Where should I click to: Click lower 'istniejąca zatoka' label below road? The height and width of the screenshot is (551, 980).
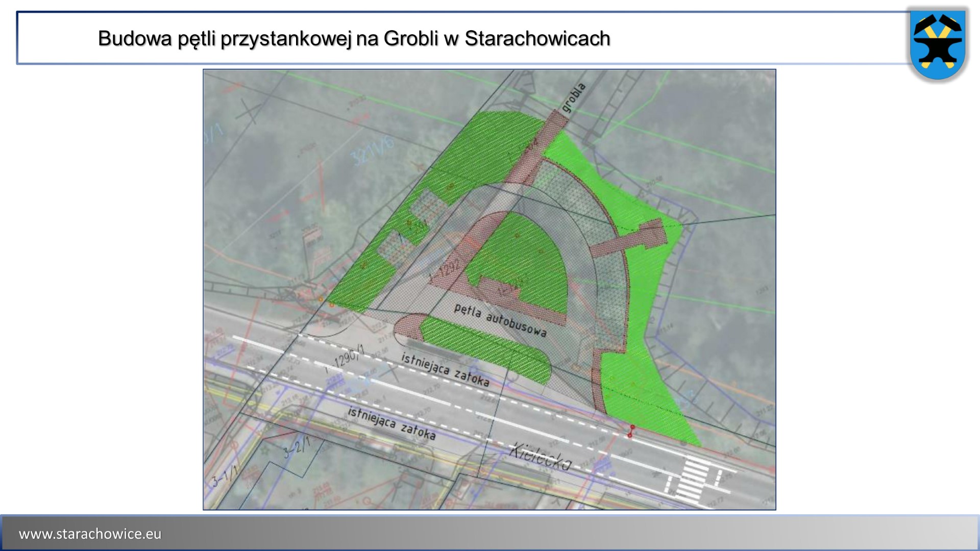point(391,423)
